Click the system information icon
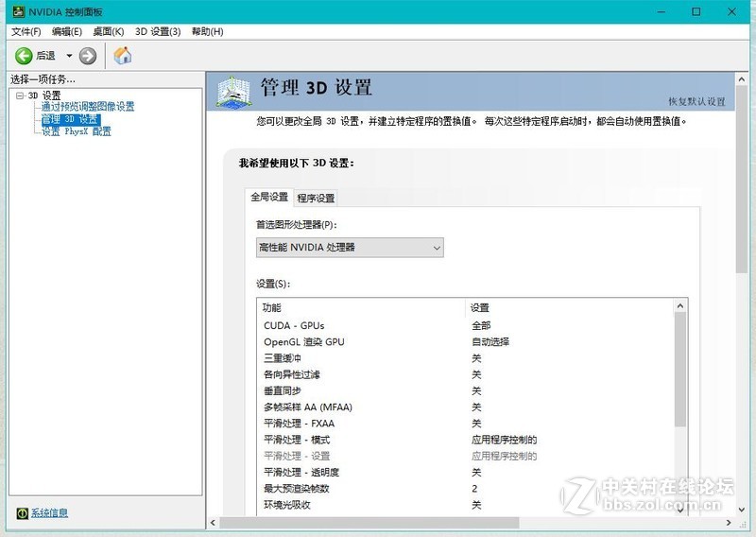 point(22,512)
